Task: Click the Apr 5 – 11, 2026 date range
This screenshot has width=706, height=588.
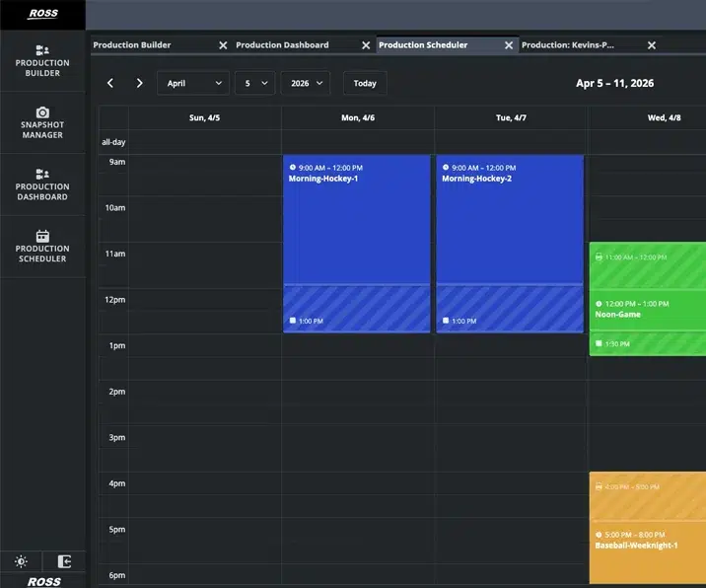Action: point(614,83)
